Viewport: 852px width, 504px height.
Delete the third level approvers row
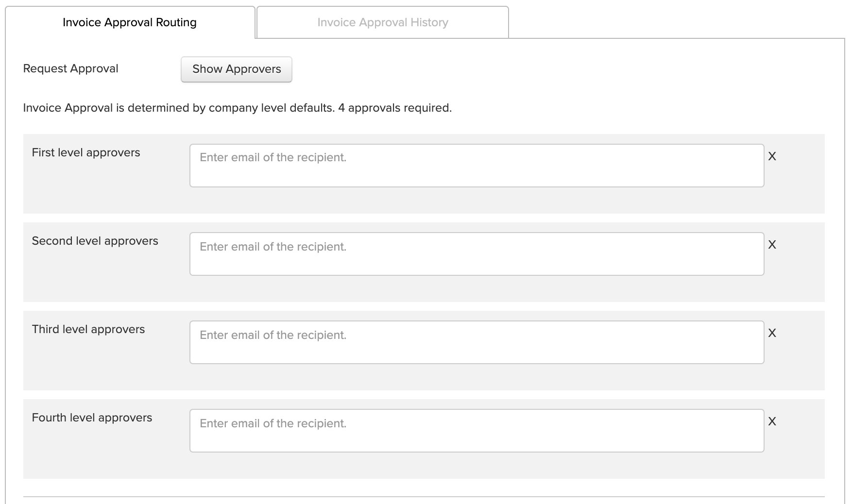tap(772, 333)
